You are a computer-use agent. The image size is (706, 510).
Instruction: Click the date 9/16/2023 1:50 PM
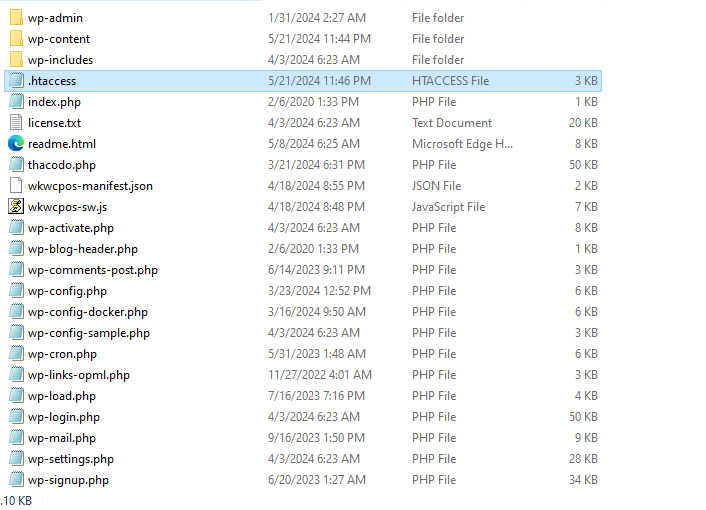(317, 438)
